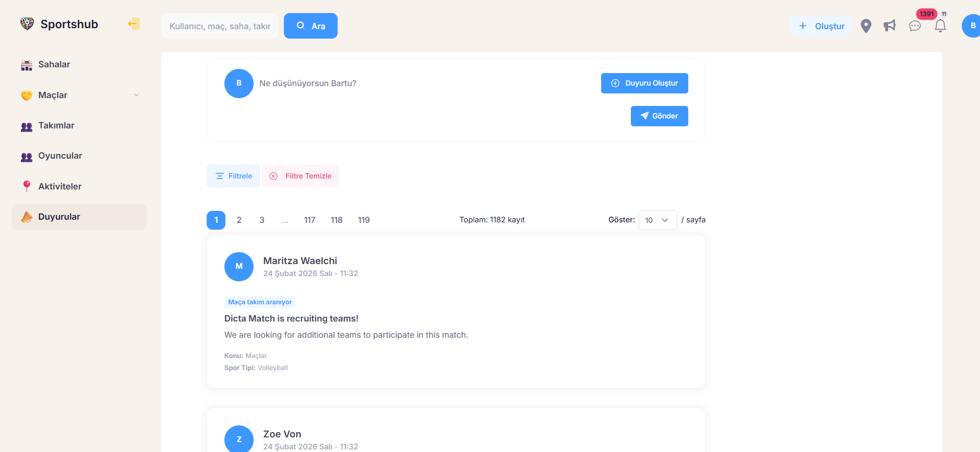The width and height of the screenshot is (980, 452).
Task: Collapse the sidebar with the arrow icon
Action: 134,24
